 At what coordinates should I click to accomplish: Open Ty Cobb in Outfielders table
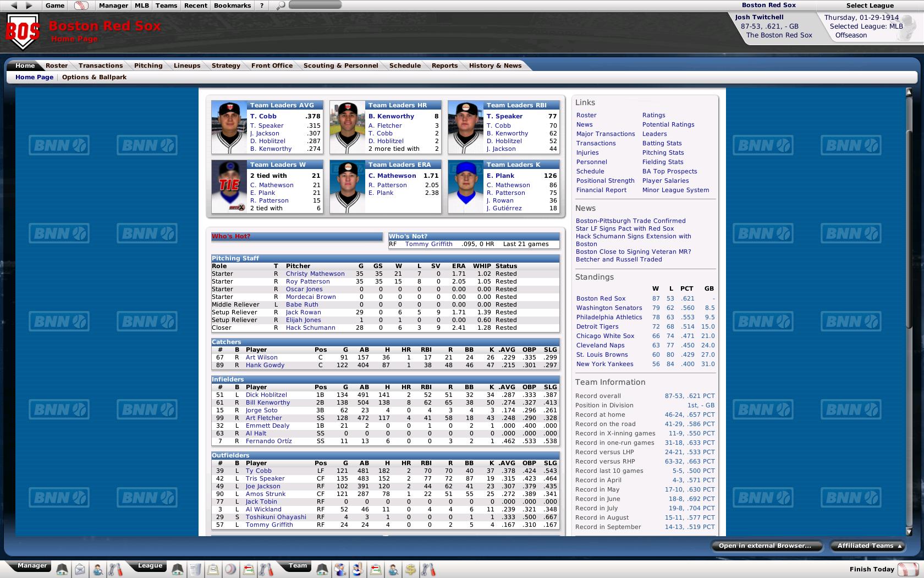click(258, 471)
